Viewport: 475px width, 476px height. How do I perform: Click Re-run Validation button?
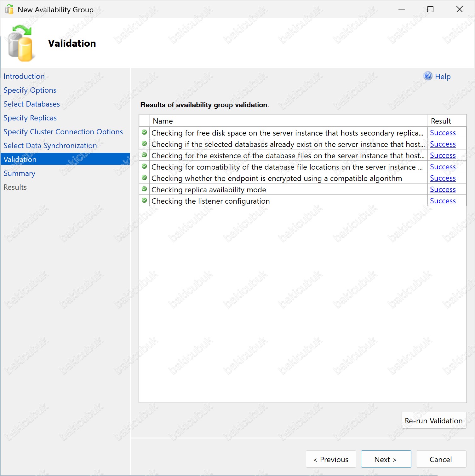click(x=434, y=421)
